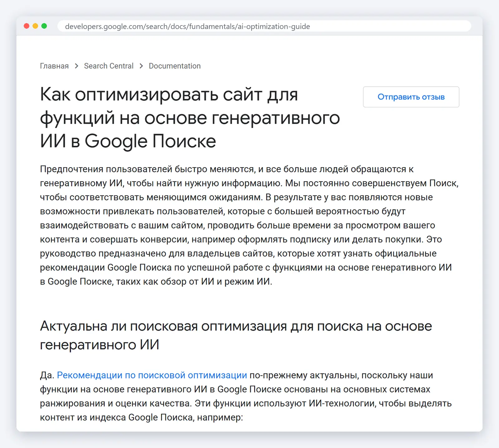Follow the Рекомендации по поисковой оптимизации link

click(x=152, y=375)
